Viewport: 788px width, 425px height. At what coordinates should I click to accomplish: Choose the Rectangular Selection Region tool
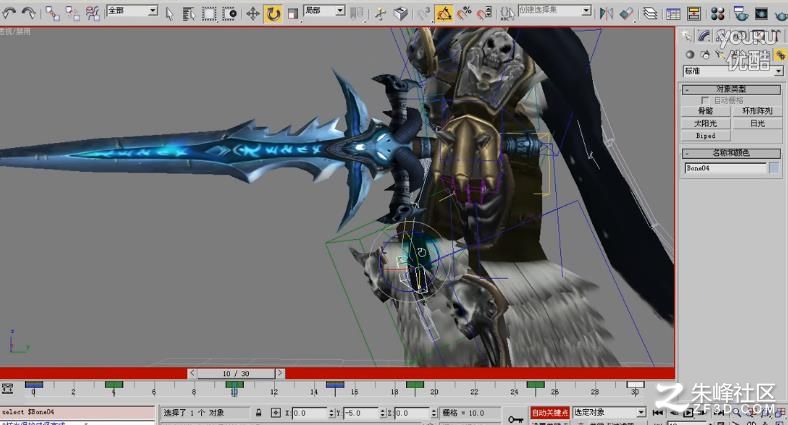pyautogui.click(x=209, y=14)
